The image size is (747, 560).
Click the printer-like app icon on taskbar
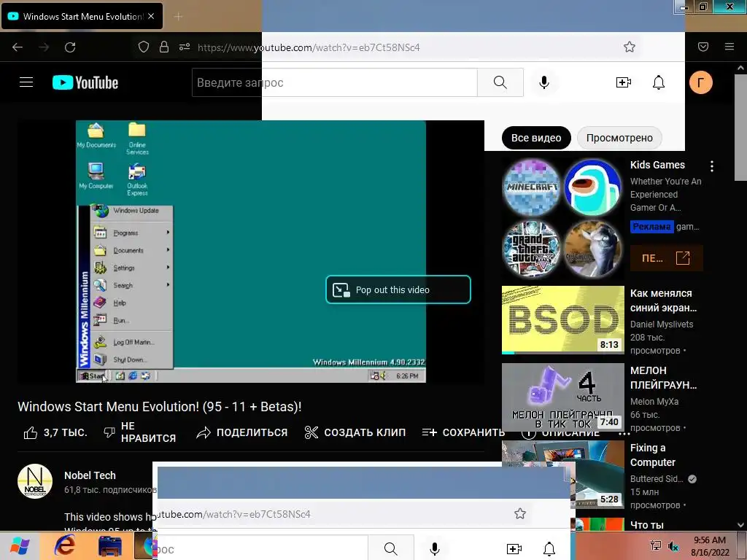pyautogui.click(x=110, y=545)
